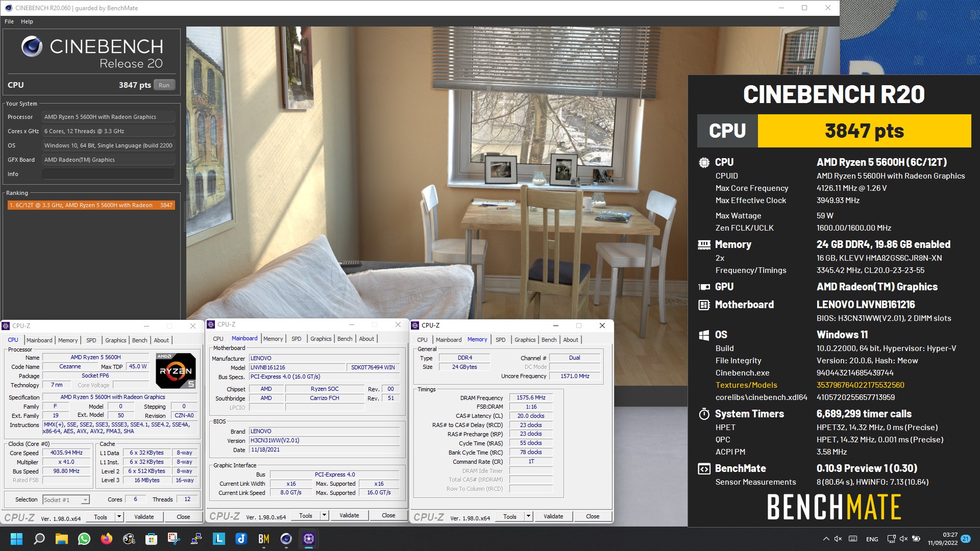
Task: Expand Tools dropdown arrow in right CPU-Z
Action: [x=528, y=516]
